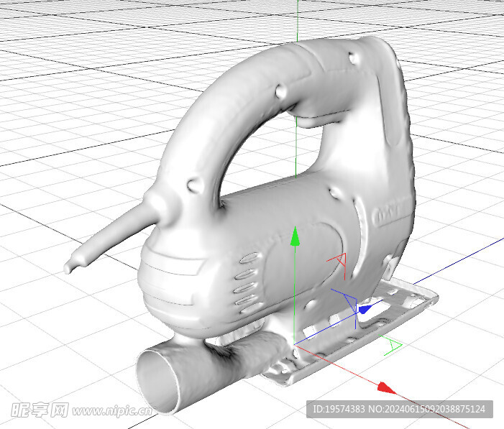The width and height of the screenshot is (504, 429).
Task: Click the red X-axis arrow of the move gizmo
Action: (387, 388)
